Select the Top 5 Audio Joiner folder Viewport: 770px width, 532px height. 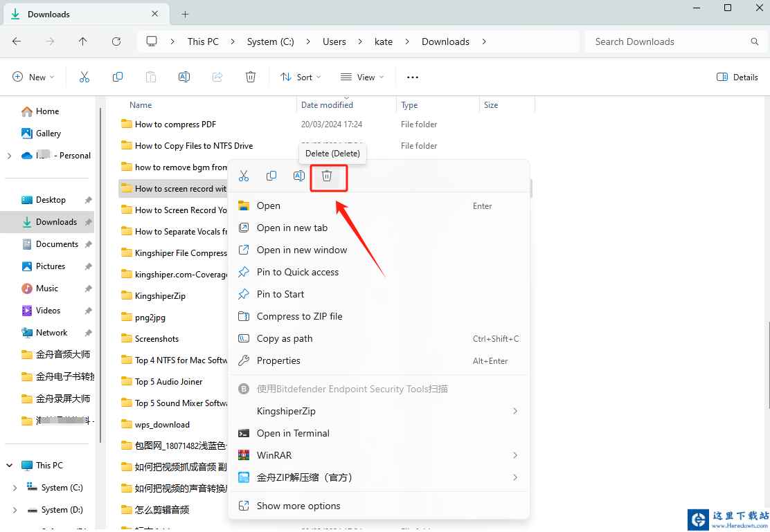[168, 381]
